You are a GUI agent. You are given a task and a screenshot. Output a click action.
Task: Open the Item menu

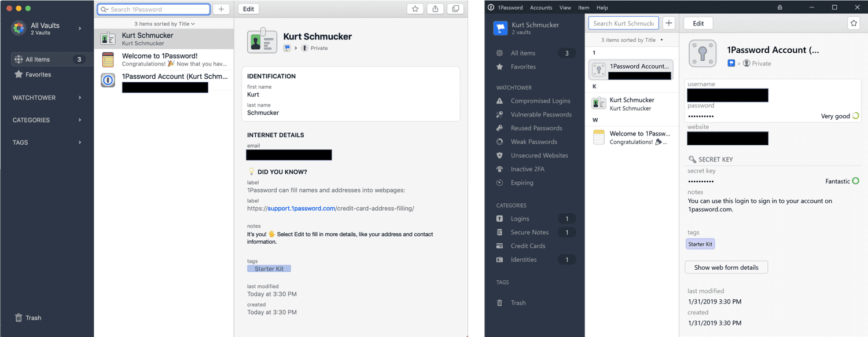(x=583, y=8)
